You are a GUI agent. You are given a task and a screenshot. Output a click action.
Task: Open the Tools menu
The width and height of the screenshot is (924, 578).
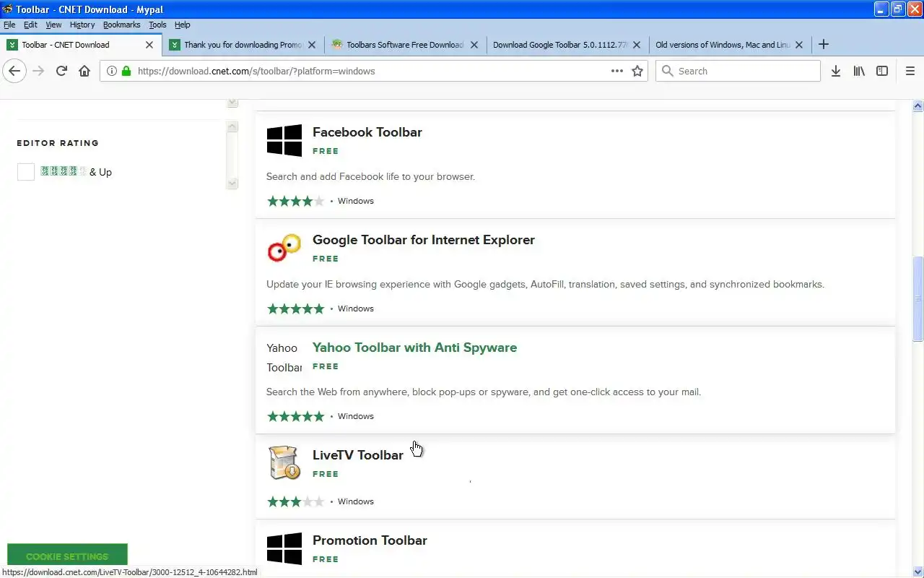pos(157,25)
